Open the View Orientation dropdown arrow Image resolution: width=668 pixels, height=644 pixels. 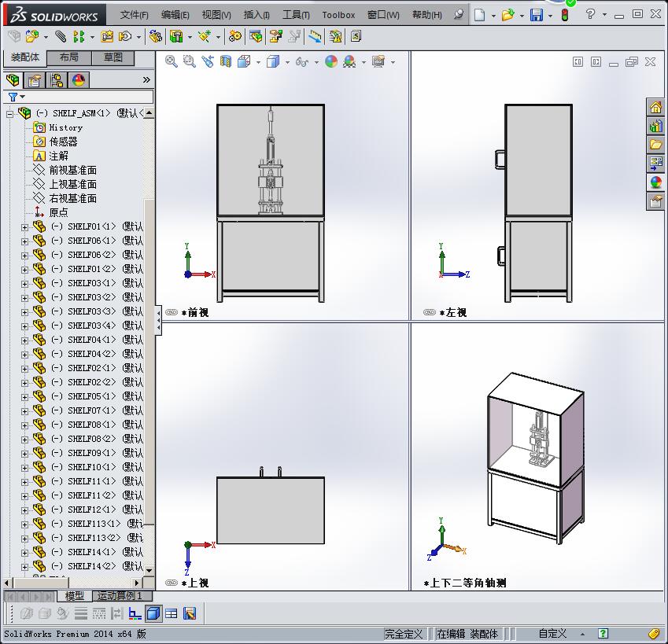point(259,63)
